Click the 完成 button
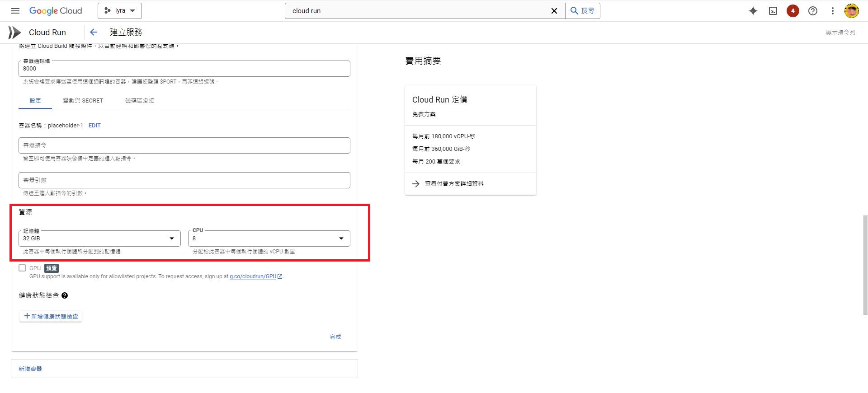This screenshot has width=868, height=393. [335, 337]
